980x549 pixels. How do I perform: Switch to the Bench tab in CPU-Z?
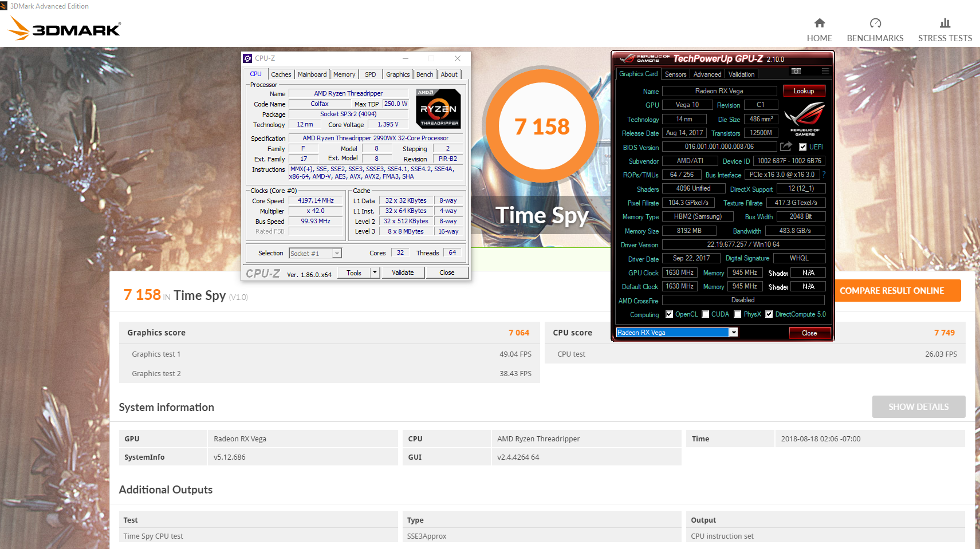pyautogui.click(x=424, y=74)
